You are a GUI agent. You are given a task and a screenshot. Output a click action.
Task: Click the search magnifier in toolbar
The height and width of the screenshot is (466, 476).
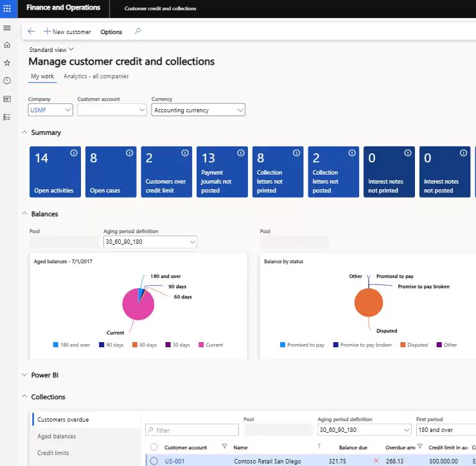point(137,31)
